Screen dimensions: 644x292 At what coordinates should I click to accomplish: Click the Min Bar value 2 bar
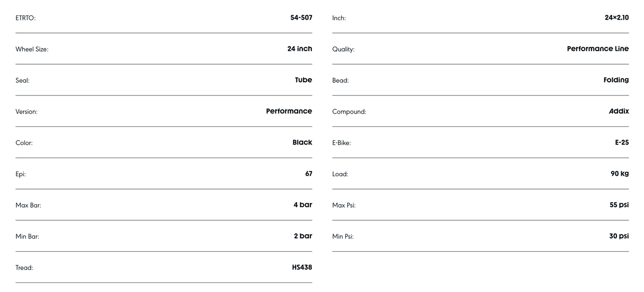(x=303, y=236)
